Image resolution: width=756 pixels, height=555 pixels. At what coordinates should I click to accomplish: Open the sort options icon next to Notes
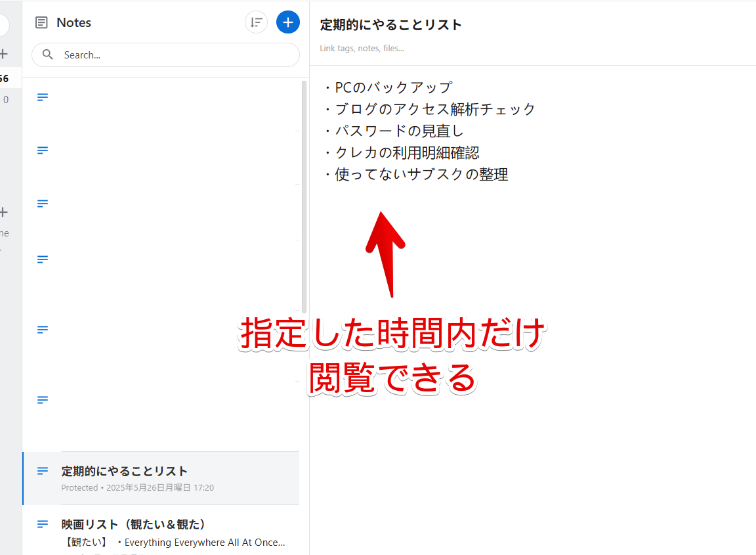tap(256, 22)
